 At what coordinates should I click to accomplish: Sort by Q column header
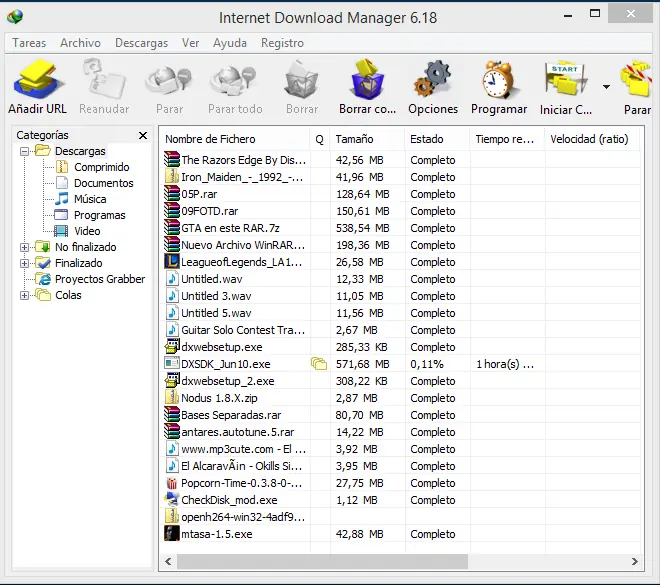tap(319, 139)
